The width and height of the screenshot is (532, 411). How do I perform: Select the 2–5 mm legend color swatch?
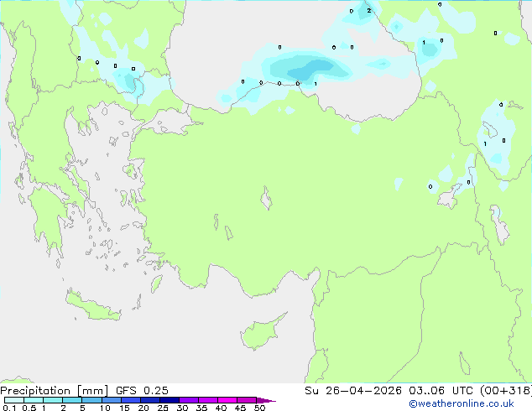click(x=72, y=400)
